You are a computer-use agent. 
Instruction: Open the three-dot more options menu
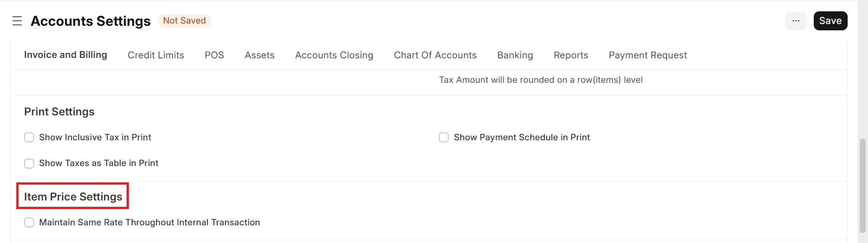tap(796, 21)
